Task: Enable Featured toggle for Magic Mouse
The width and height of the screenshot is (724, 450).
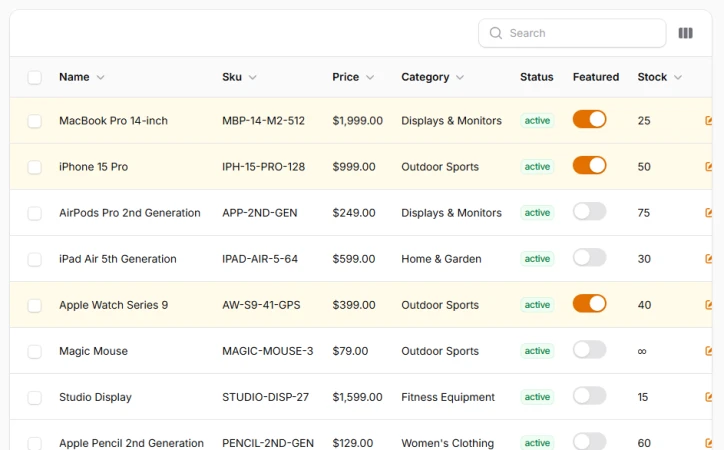Action: 590,350
